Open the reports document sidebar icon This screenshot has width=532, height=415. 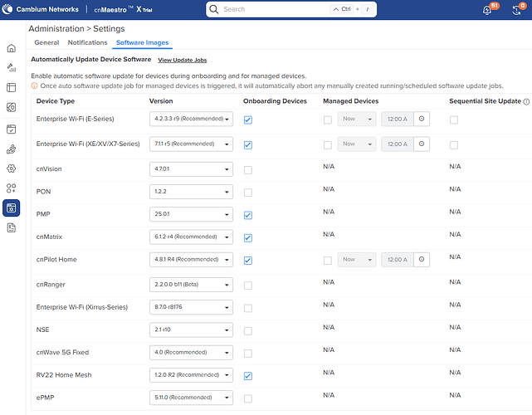[x=11, y=227]
